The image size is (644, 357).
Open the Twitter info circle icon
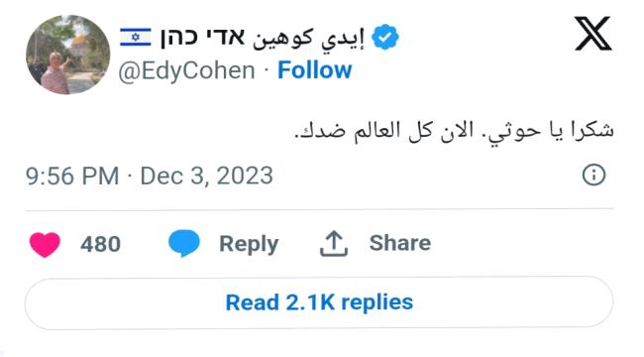pos(593,175)
